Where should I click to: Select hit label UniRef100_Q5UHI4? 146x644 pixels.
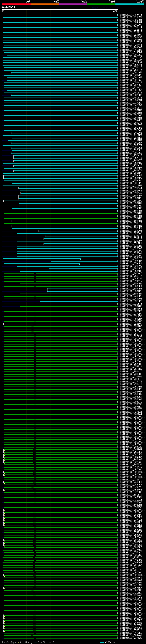click(131, 27)
